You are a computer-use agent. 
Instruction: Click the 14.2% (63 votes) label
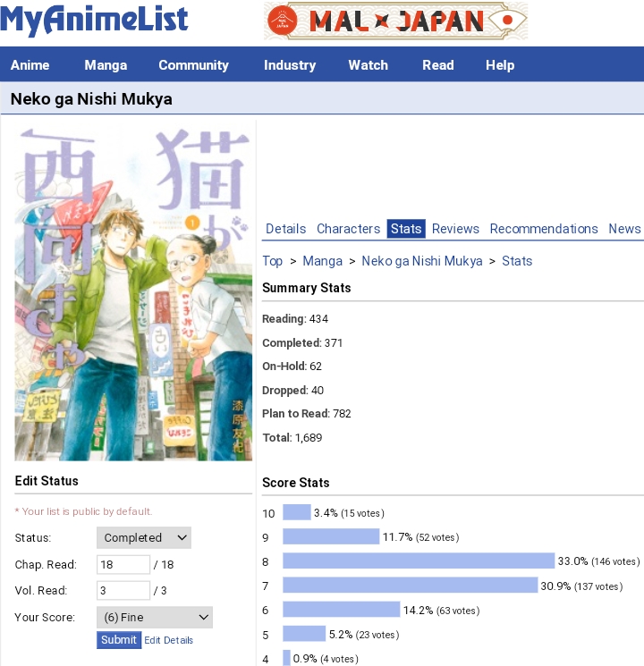click(x=441, y=611)
